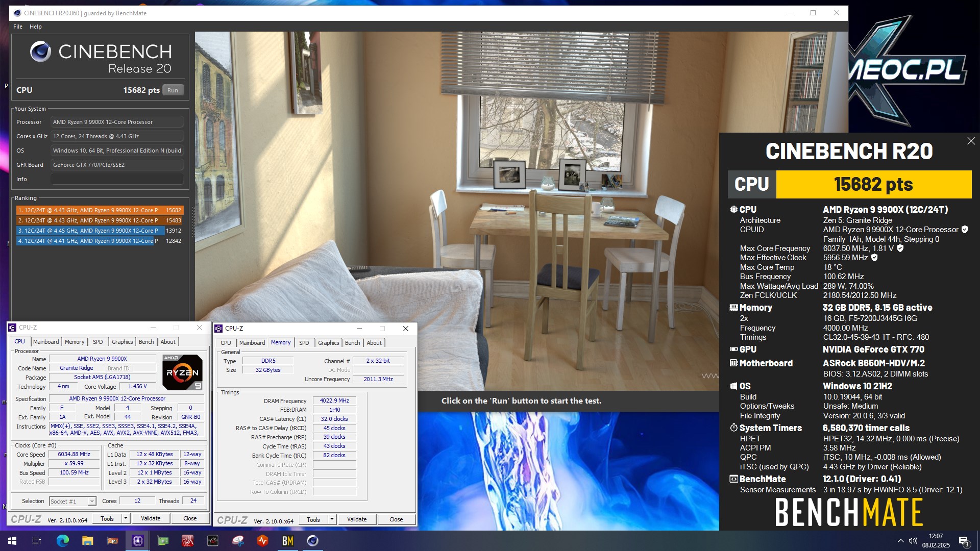
Task: Switch to CPU-Z taskbar icon
Action: [138, 541]
